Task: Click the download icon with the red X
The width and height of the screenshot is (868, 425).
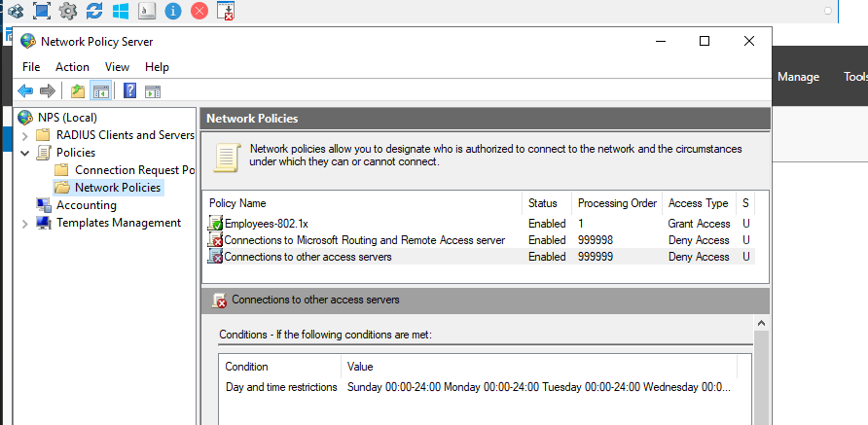Action: click(226, 11)
